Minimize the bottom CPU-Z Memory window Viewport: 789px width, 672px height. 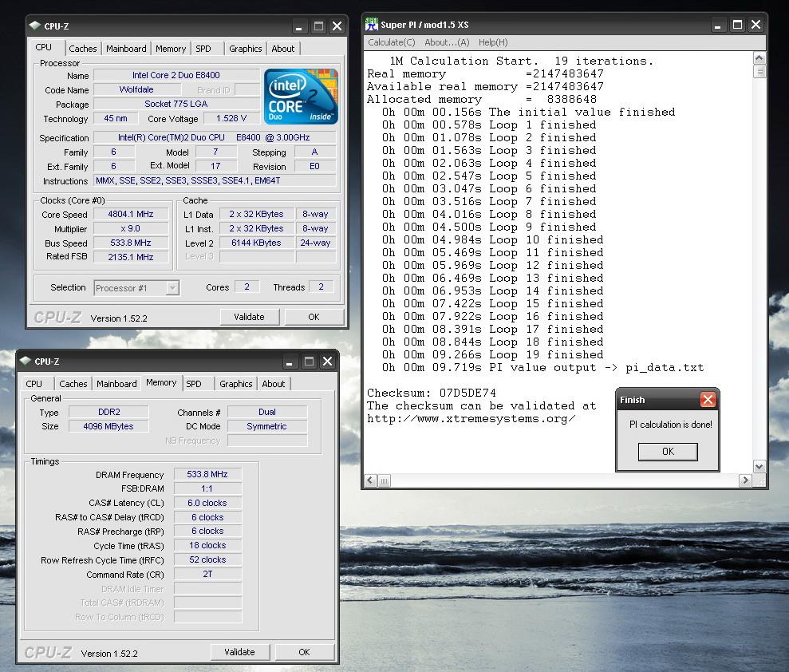point(290,362)
